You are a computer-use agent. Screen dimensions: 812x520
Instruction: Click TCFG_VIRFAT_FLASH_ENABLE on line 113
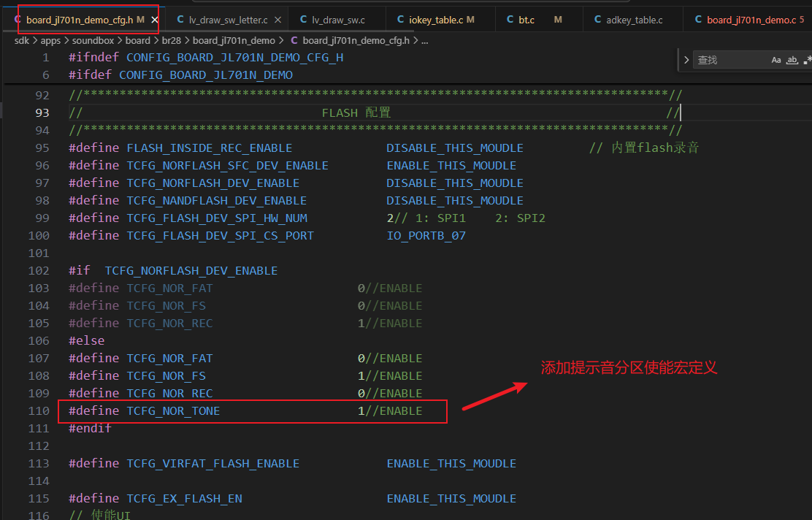(x=213, y=463)
